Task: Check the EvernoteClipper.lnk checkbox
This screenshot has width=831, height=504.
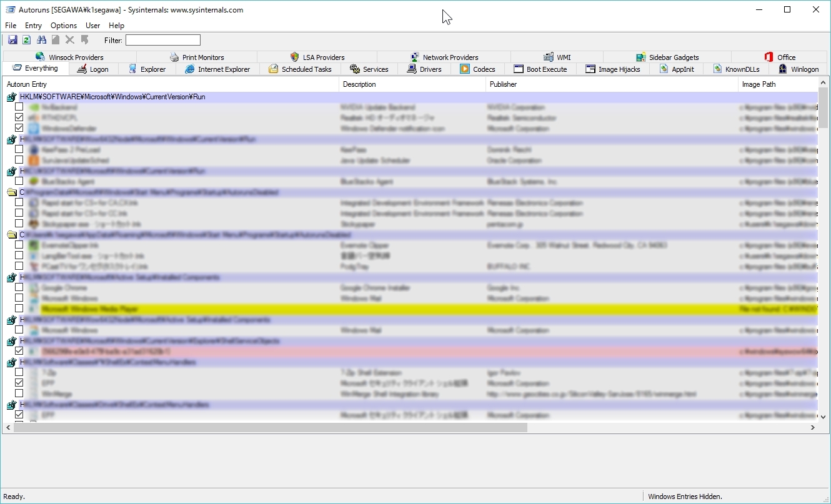Action: coord(19,245)
